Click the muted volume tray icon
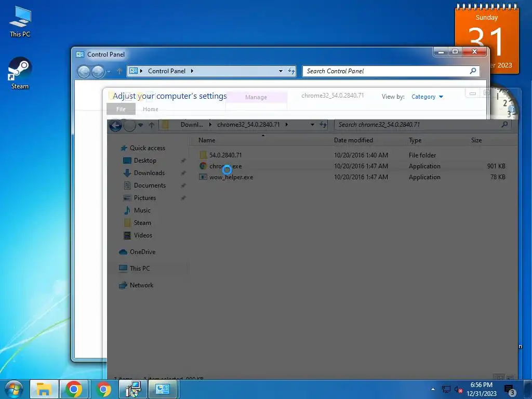This screenshot has height=399, width=532. click(458, 389)
